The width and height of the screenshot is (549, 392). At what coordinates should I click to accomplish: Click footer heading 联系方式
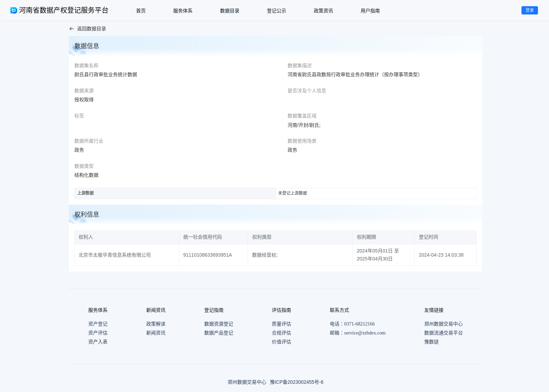[x=339, y=310]
